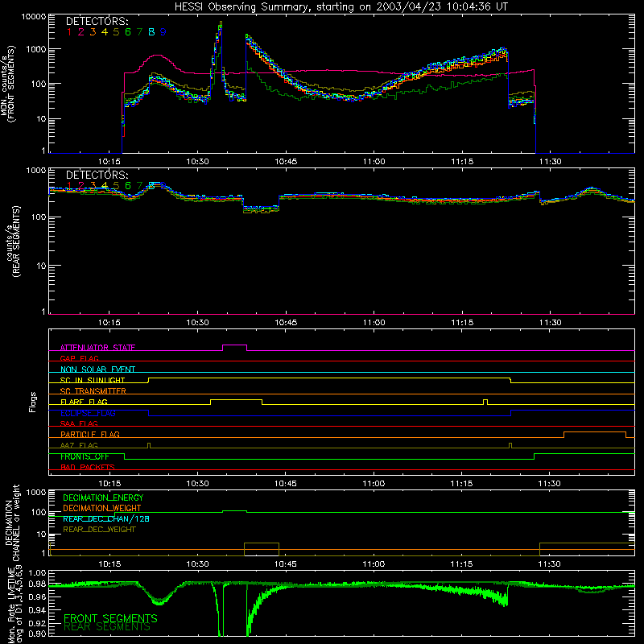Click the 10000 y-axis value on the front segments plot
Screen dimensions: 644x644
click(34, 17)
